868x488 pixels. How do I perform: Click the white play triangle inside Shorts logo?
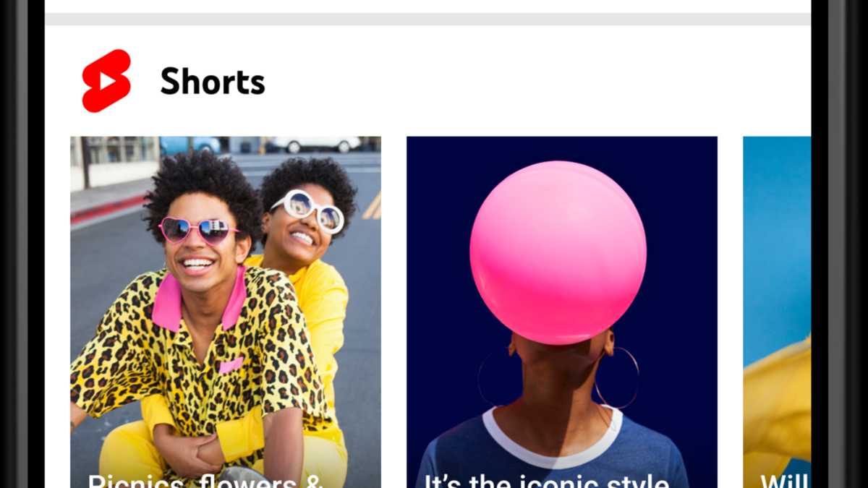[x=107, y=81]
